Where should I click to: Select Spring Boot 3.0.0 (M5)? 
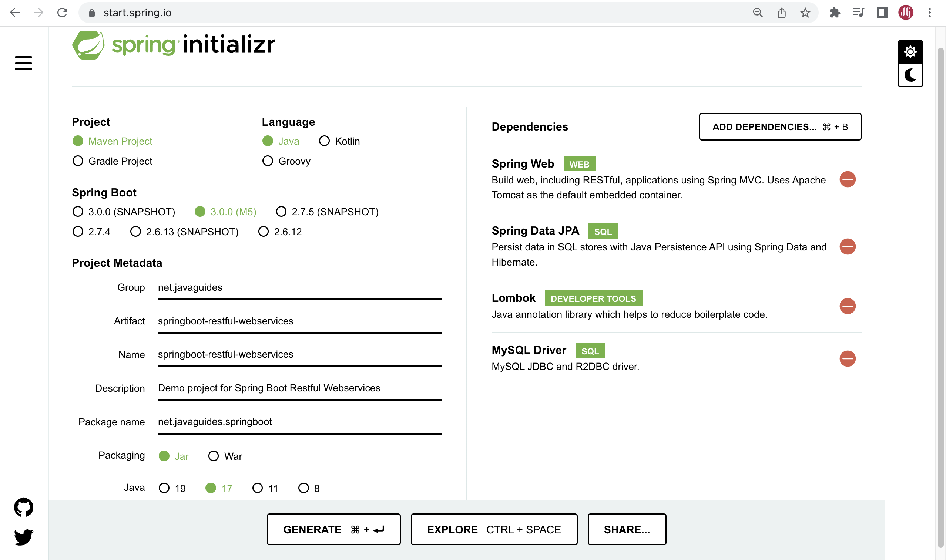[226, 212]
